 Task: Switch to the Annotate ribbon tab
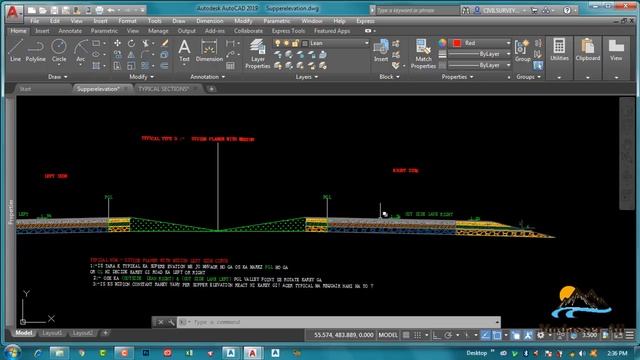(x=70, y=31)
